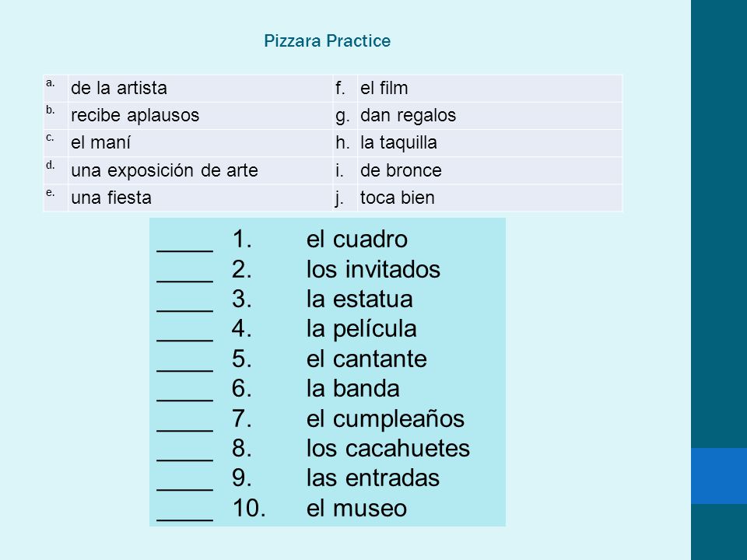Pick option i 'de bronce'
Viewport: 747px width, 560px height.
[x=489, y=170]
